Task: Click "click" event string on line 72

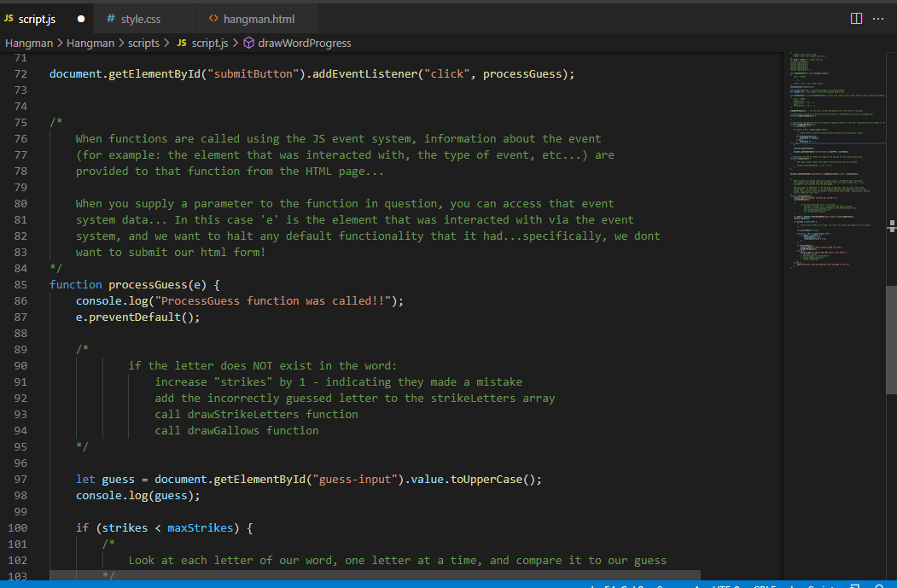Action: [x=446, y=74]
